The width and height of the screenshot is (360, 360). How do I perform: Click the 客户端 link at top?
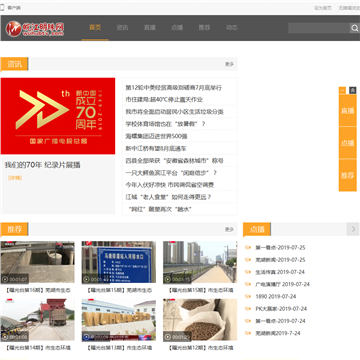pyautogui.click(x=14, y=8)
